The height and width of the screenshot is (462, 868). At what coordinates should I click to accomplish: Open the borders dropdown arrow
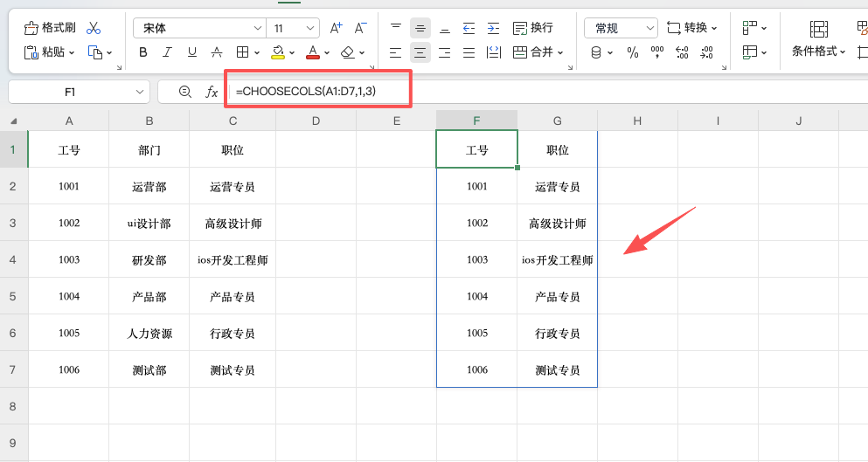coord(257,52)
